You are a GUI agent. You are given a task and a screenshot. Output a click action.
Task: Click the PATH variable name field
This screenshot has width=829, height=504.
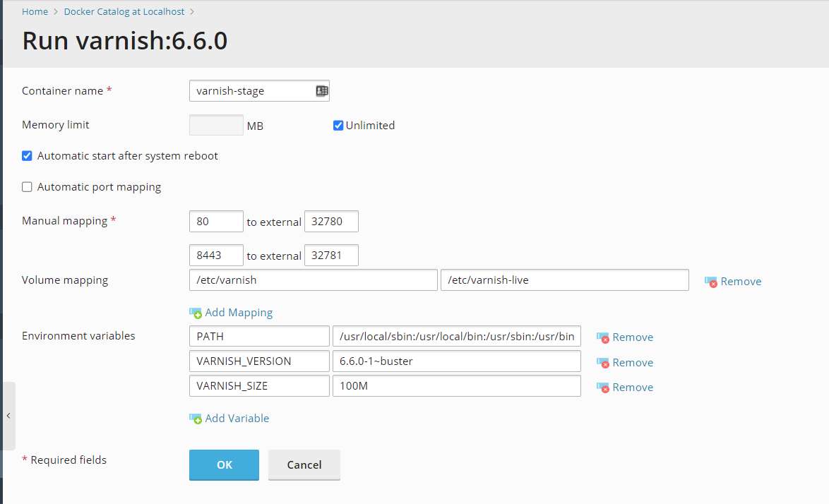coord(259,336)
